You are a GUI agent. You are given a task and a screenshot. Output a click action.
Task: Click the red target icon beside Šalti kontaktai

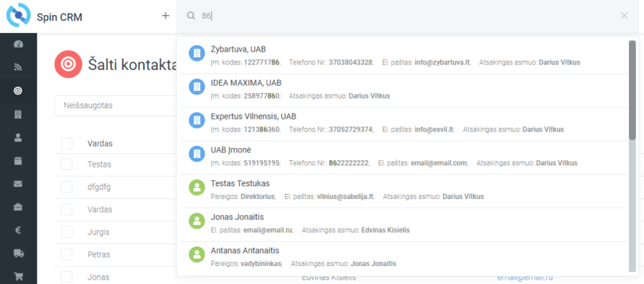[68, 64]
